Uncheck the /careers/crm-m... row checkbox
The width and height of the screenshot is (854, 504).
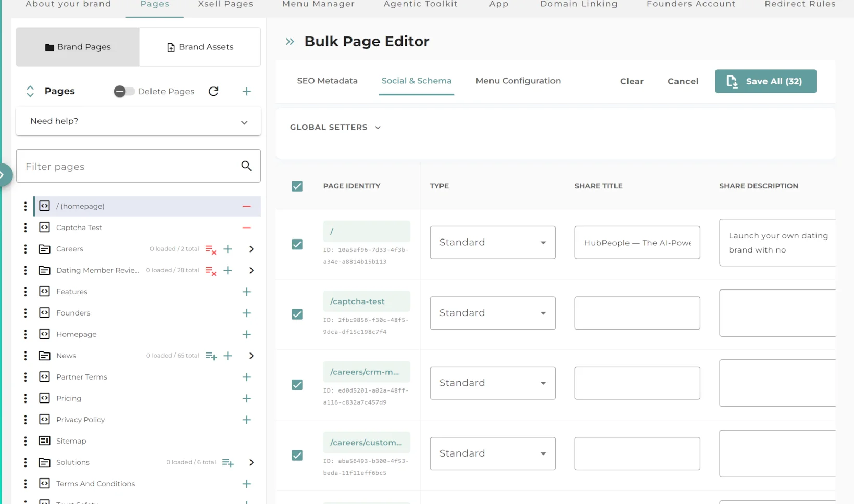click(297, 385)
